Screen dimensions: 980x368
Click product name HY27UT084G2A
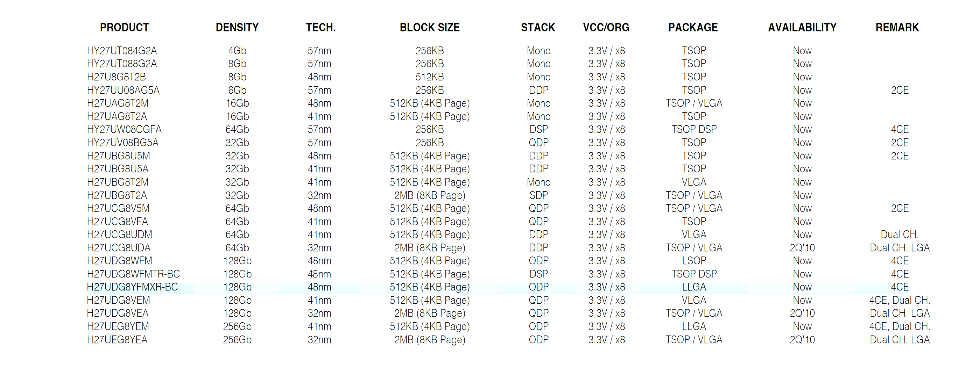click(122, 51)
